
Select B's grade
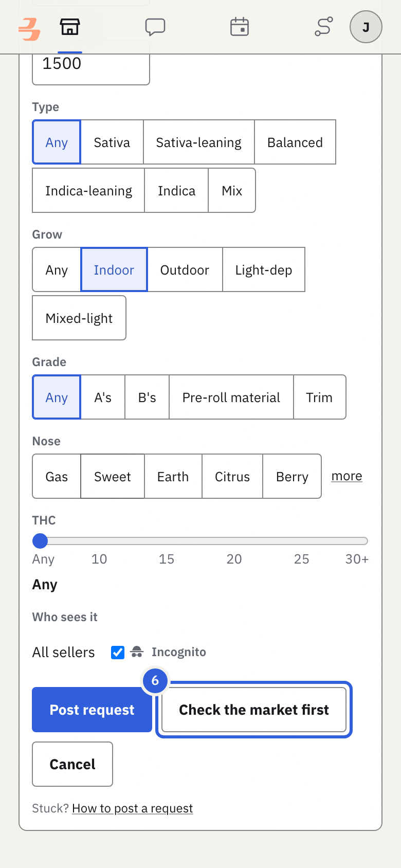click(147, 397)
